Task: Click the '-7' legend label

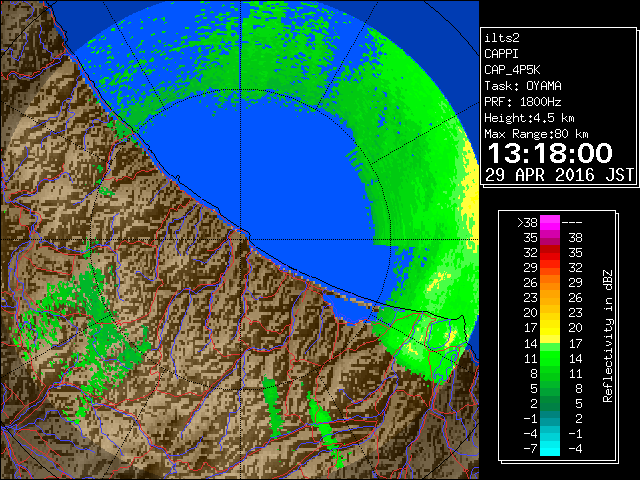Action: [530, 449]
